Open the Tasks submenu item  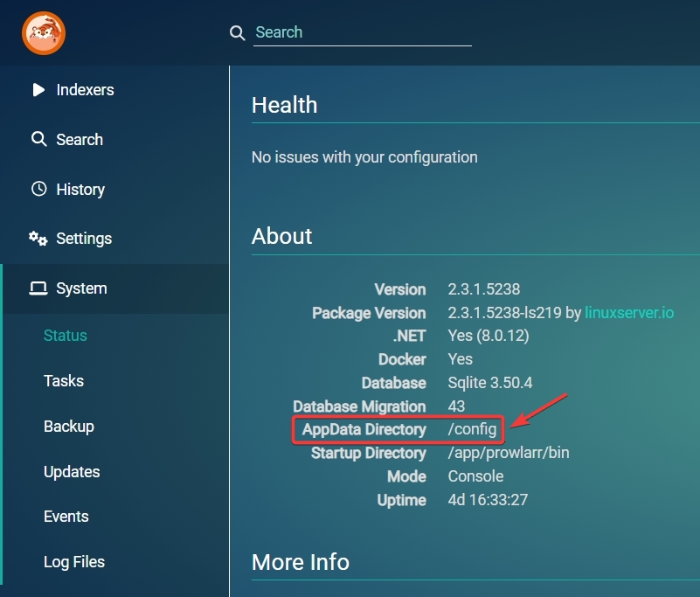pyautogui.click(x=64, y=381)
